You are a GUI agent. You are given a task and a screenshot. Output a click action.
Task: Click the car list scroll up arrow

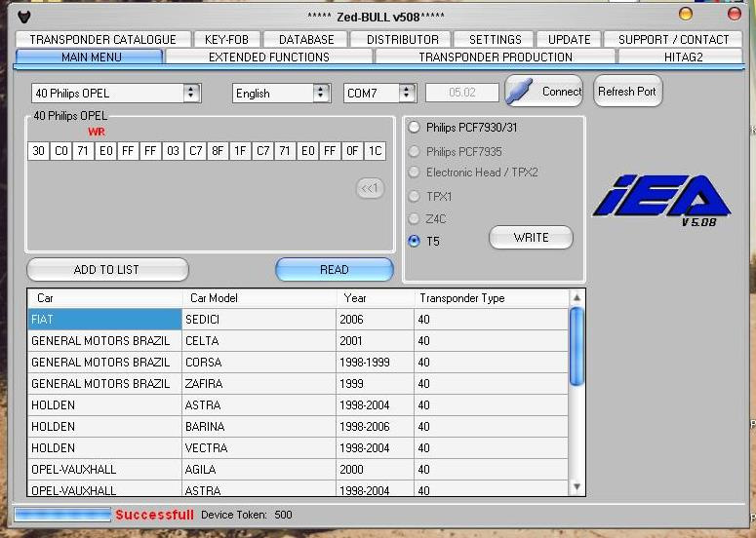click(577, 297)
